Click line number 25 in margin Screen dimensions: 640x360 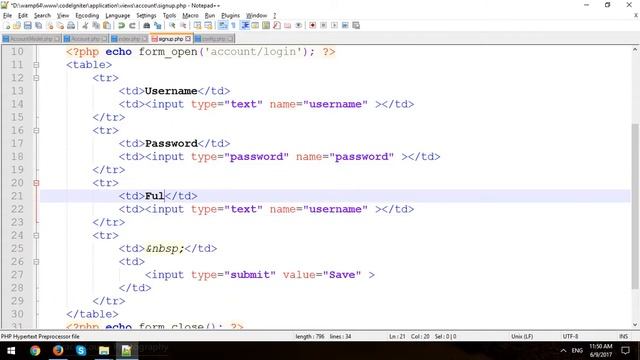pyautogui.click(x=17, y=249)
